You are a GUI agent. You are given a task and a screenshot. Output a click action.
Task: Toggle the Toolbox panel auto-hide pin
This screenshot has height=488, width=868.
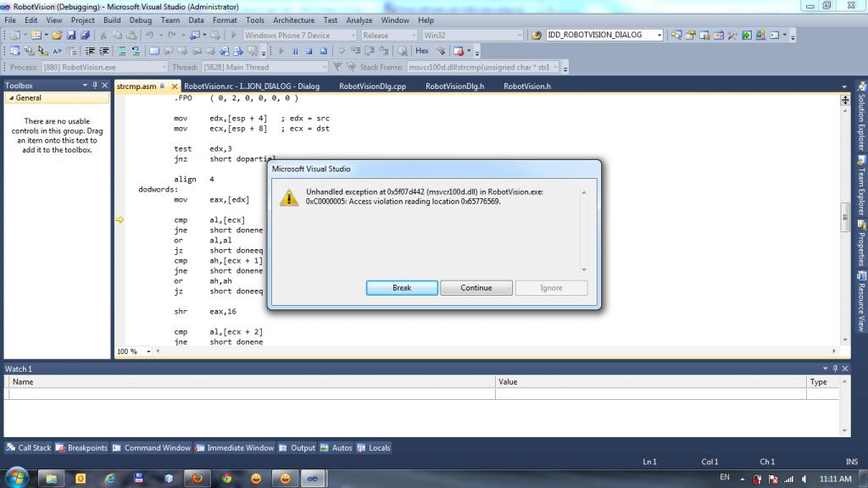coord(95,86)
